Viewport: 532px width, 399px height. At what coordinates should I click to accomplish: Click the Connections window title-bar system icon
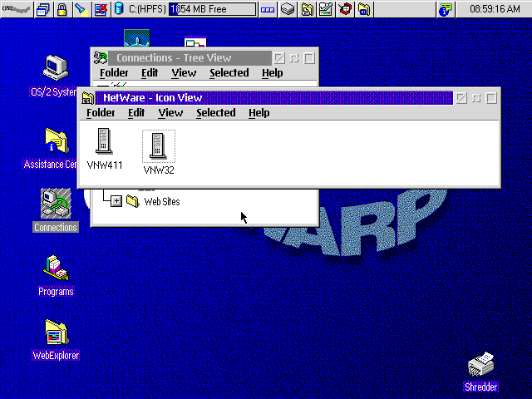(101, 58)
